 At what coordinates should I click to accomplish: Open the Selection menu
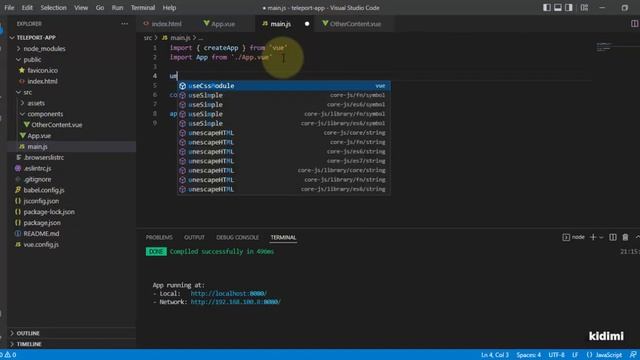tap(53, 8)
